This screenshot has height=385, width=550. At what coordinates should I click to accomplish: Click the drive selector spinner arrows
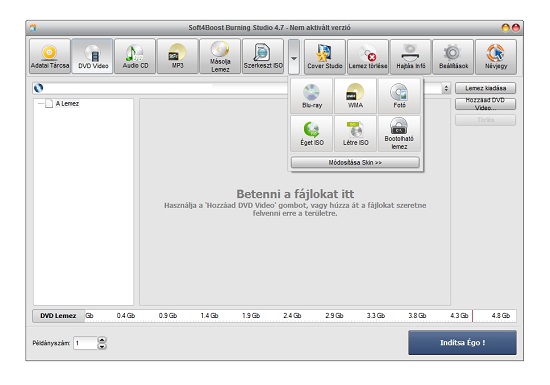(446, 88)
